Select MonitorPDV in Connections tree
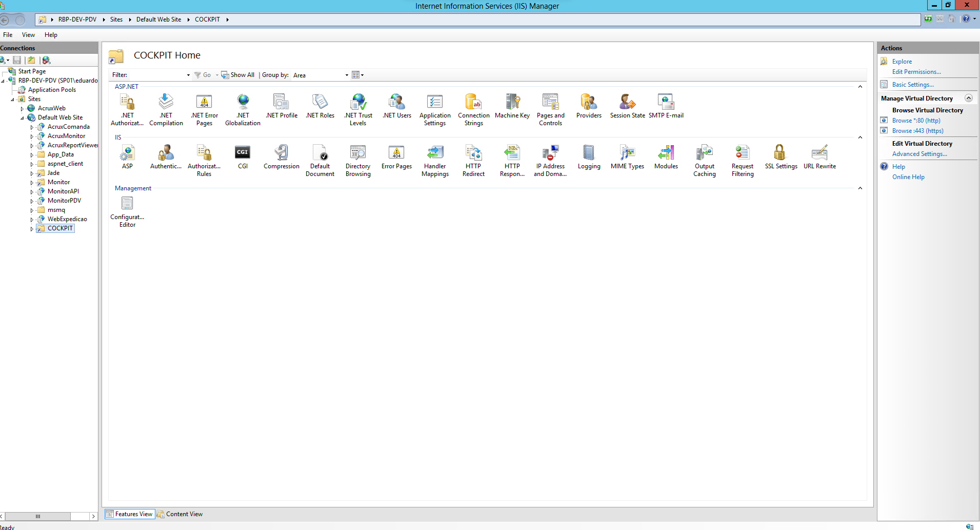Viewport: 980px width, 530px height. coord(64,201)
